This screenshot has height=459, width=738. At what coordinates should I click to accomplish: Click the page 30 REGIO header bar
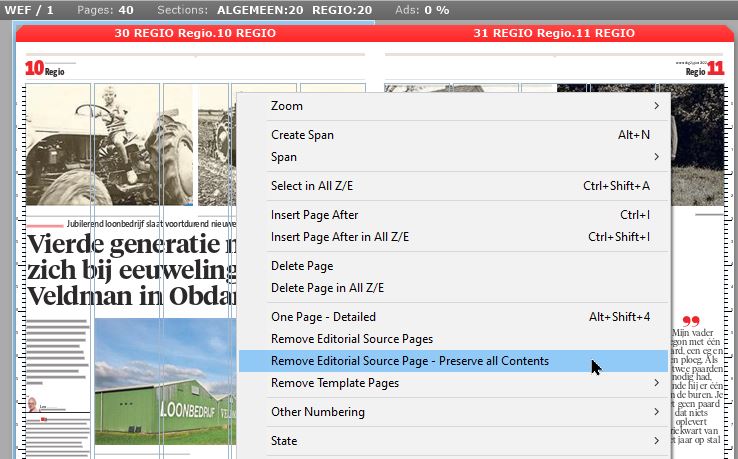[195, 33]
